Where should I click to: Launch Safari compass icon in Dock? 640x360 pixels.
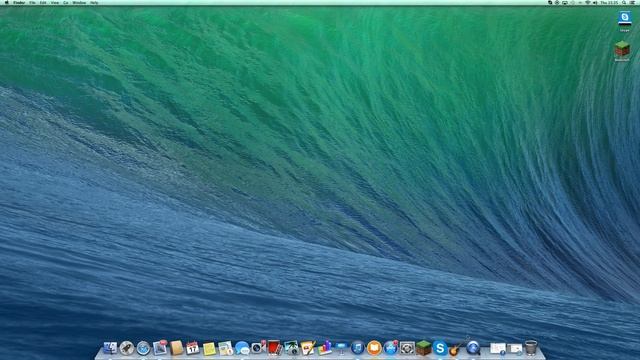point(143,348)
